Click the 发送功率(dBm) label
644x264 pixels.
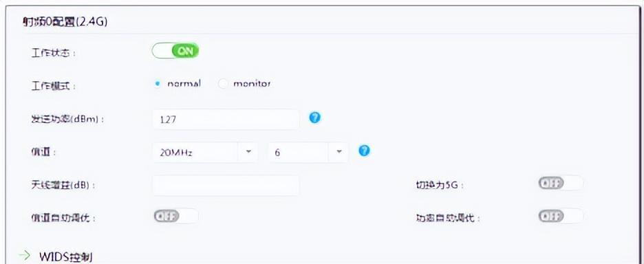tap(67, 120)
